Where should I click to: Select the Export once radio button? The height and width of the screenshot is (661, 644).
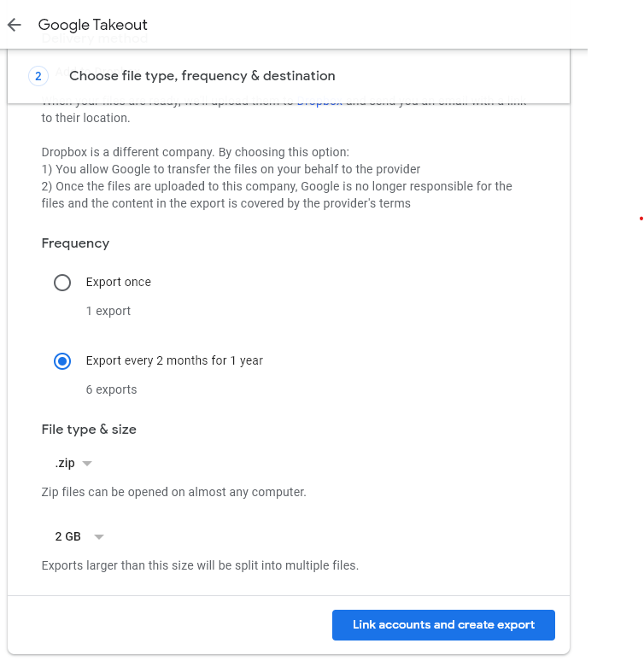pos(62,283)
